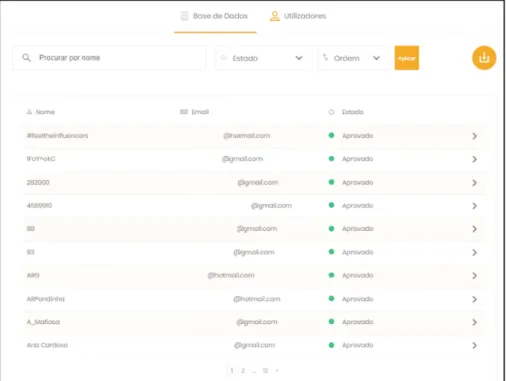Click the orange download export icon
The height and width of the screenshot is (381, 506).
coord(484,58)
